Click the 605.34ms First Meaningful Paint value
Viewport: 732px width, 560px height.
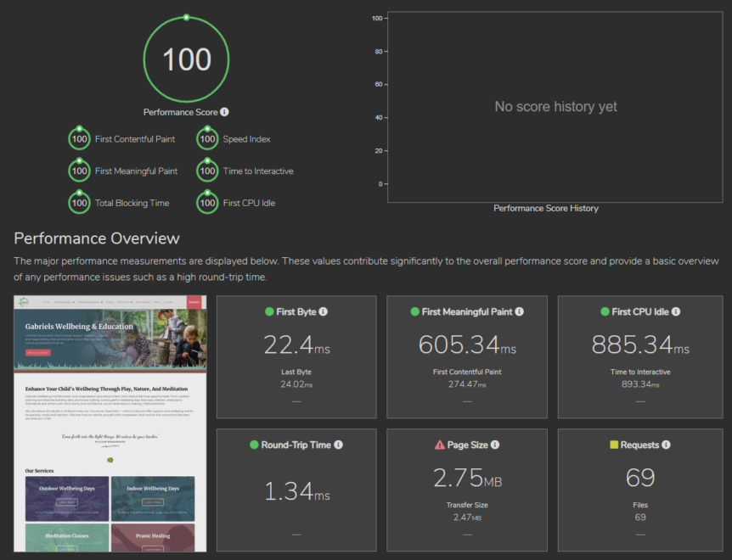pyautogui.click(x=467, y=345)
